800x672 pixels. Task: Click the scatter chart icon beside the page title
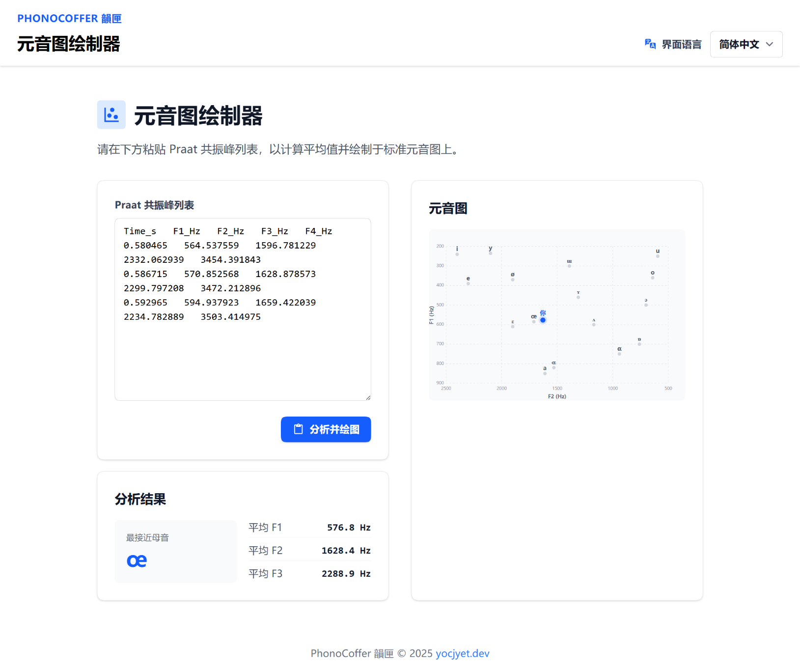[111, 114]
